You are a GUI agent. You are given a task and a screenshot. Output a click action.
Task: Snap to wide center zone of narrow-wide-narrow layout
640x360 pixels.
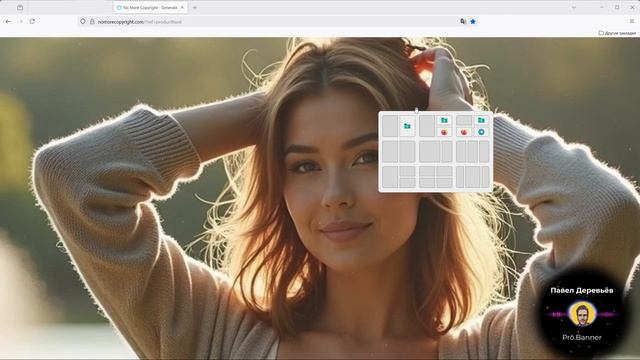pyautogui.click(x=473, y=177)
